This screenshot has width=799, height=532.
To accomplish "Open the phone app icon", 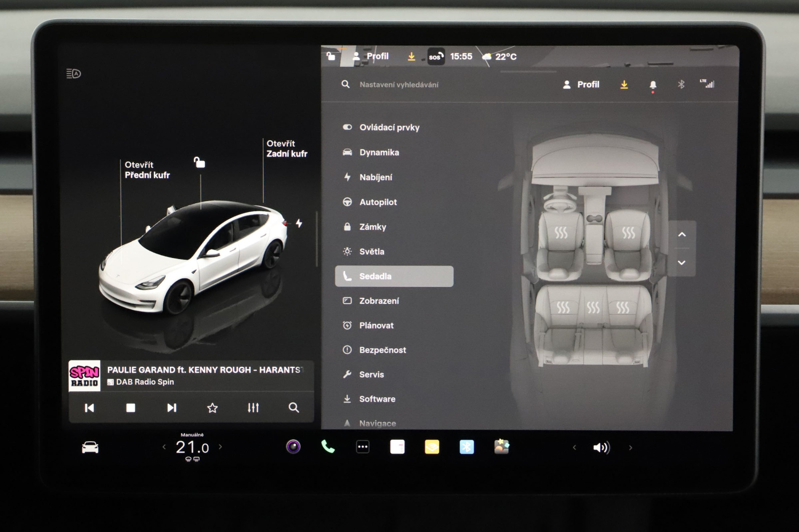I will coord(328,447).
